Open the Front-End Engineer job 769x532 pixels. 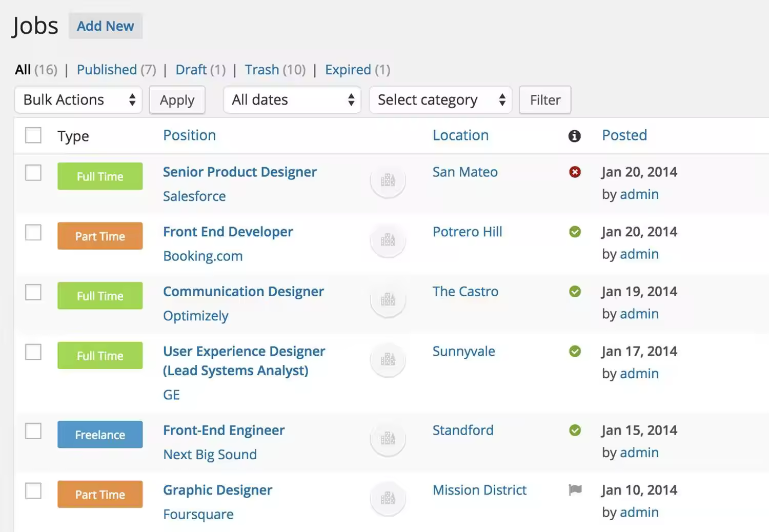coord(224,431)
